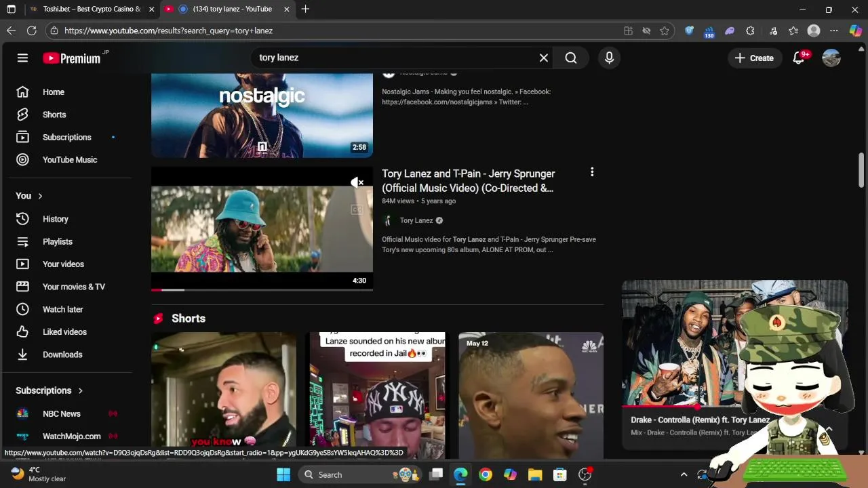Open the YouTube account avatar menu
The height and width of the screenshot is (488, 868).
click(831, 58)
